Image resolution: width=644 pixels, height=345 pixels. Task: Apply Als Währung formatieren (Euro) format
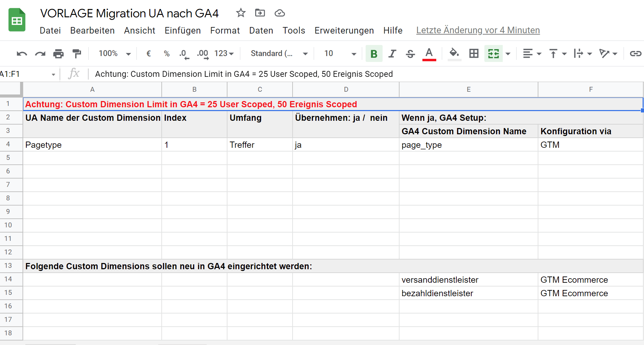(x=148, y=53)
